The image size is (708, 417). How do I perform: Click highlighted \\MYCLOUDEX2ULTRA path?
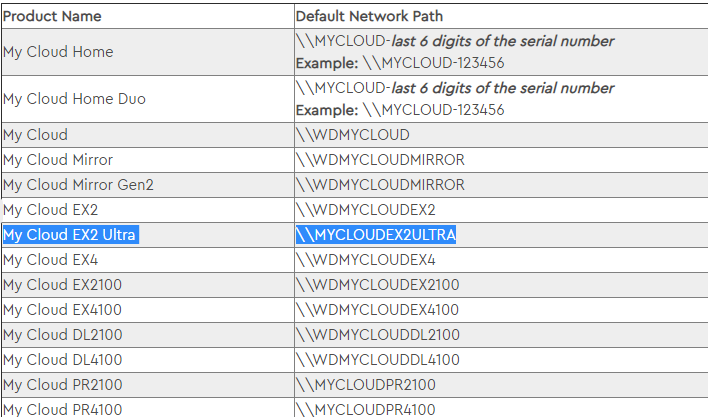click(x=376, y=235)
